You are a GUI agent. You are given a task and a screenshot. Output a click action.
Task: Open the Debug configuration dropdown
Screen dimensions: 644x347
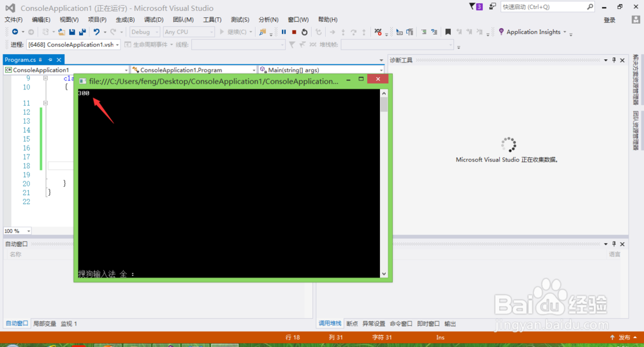[x=145, y=32]
